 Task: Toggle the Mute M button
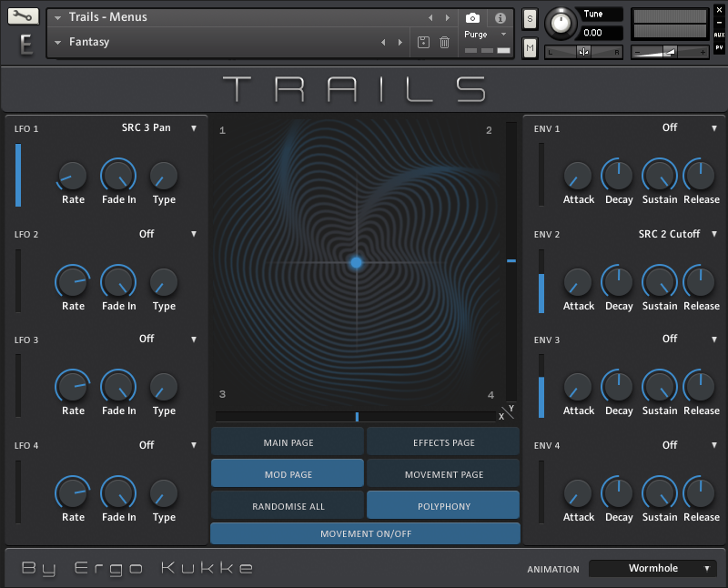[531, 46]
